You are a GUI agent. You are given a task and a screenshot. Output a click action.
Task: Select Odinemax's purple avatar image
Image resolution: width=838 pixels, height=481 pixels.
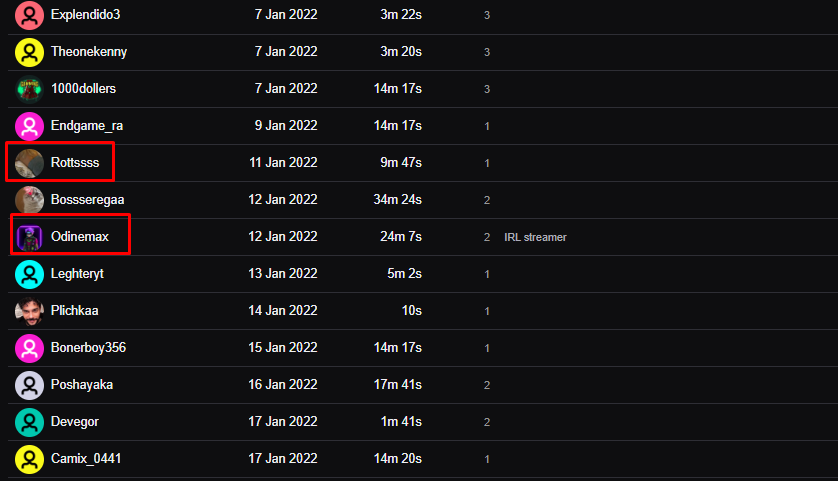click(29, 237)
